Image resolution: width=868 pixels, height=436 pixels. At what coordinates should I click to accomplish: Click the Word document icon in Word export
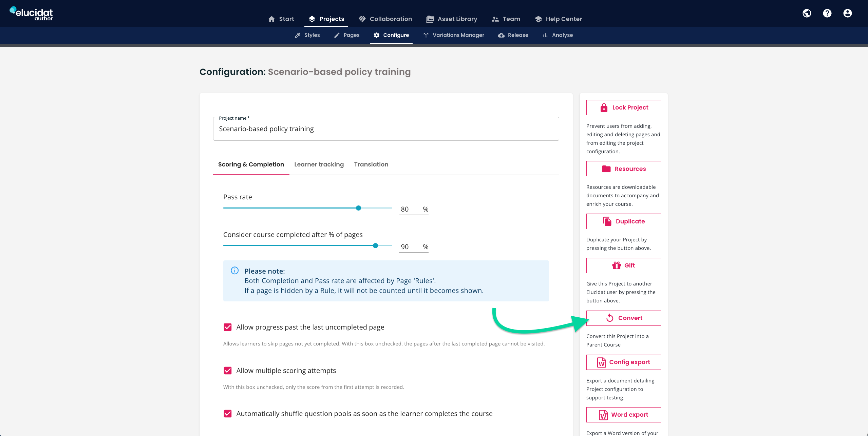(603, 415)
